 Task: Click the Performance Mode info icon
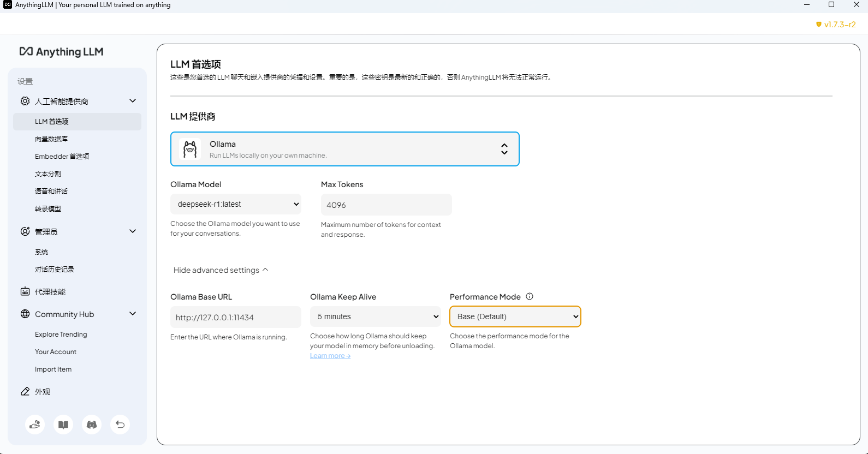click(x=530, y=296)
